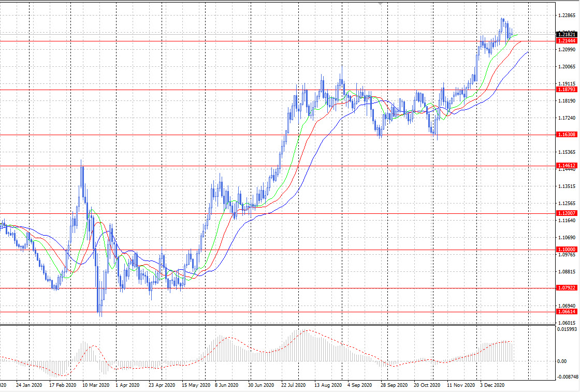Click the 24 Jan 2020 date label

click(x=30, y=385)
